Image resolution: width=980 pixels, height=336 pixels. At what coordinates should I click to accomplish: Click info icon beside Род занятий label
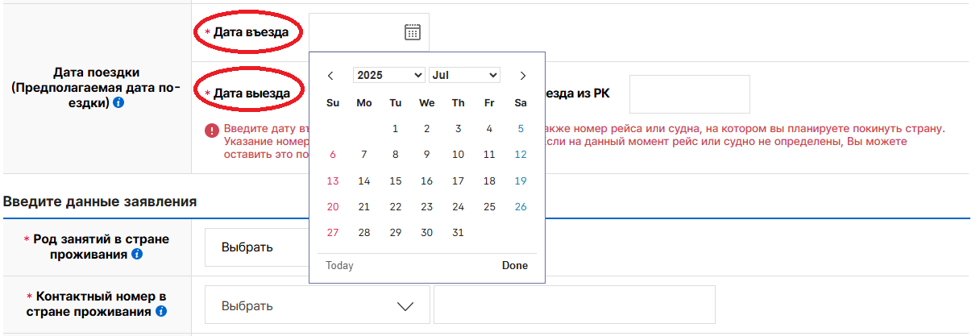(x=137, y=254)
